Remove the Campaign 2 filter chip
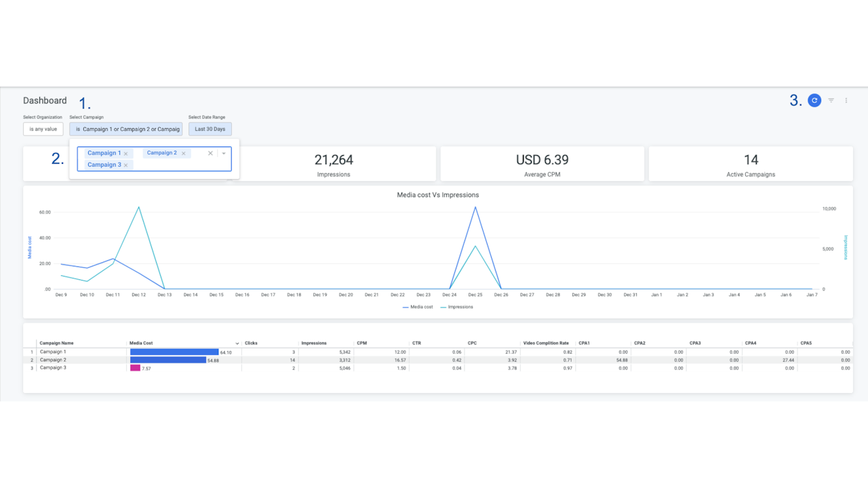868x488 pixels. pyautogui.click(x=183, y=152)
